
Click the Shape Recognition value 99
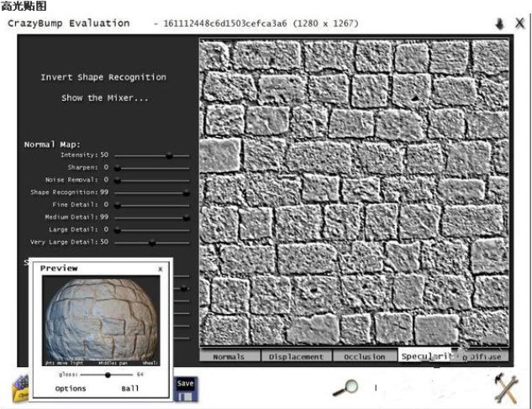104,192
